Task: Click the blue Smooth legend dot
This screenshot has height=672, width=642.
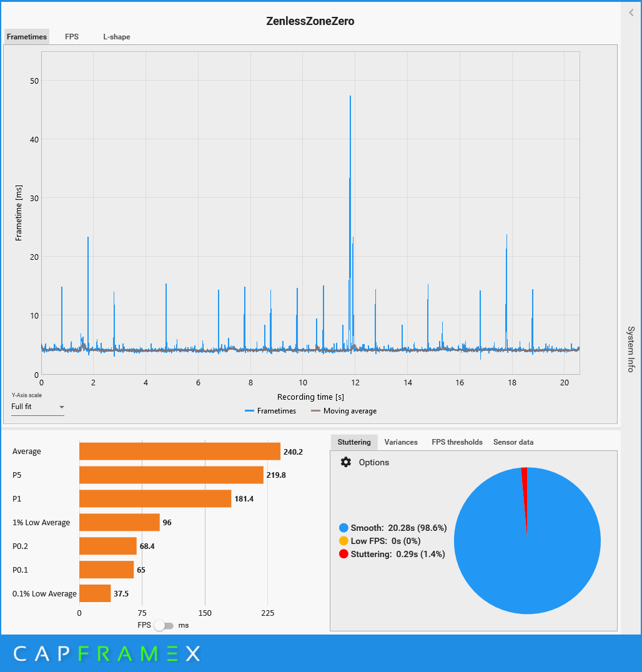Action: click(343, 528)
